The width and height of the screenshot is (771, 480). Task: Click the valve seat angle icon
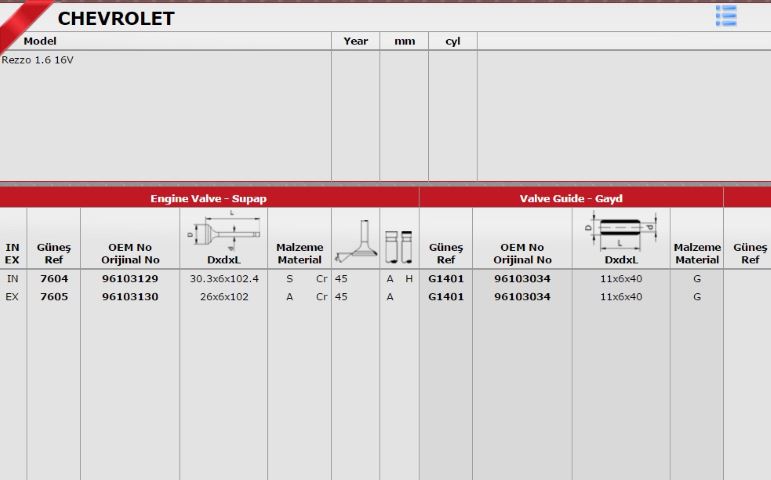pos(356,241)
